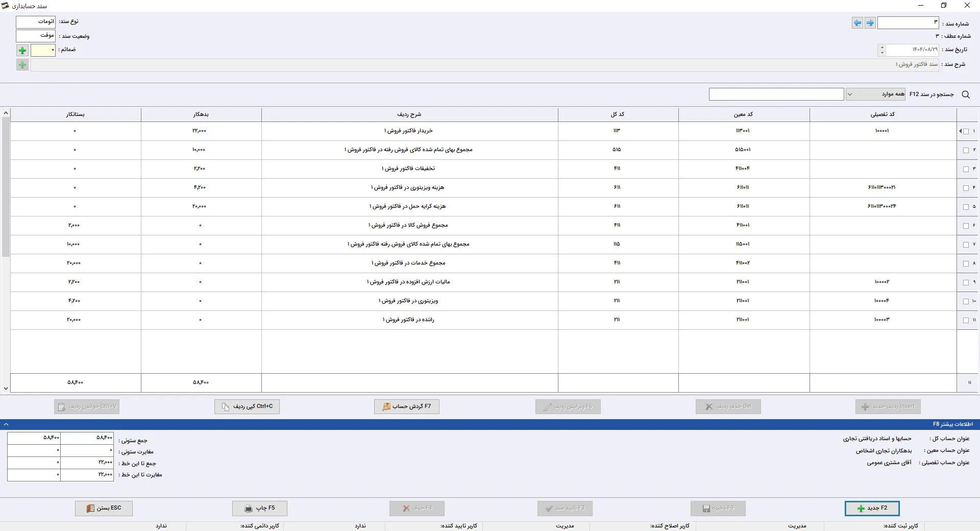The image size is (980, 531).
Task: Click the Del حذف ردیف button
Action: 728,406
